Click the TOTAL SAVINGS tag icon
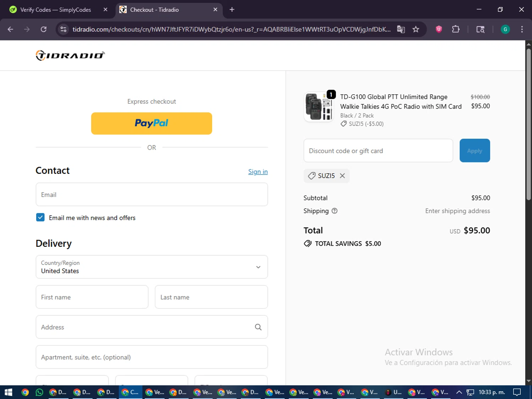Screen dimensions: 532x399 (x=308, y=244)
